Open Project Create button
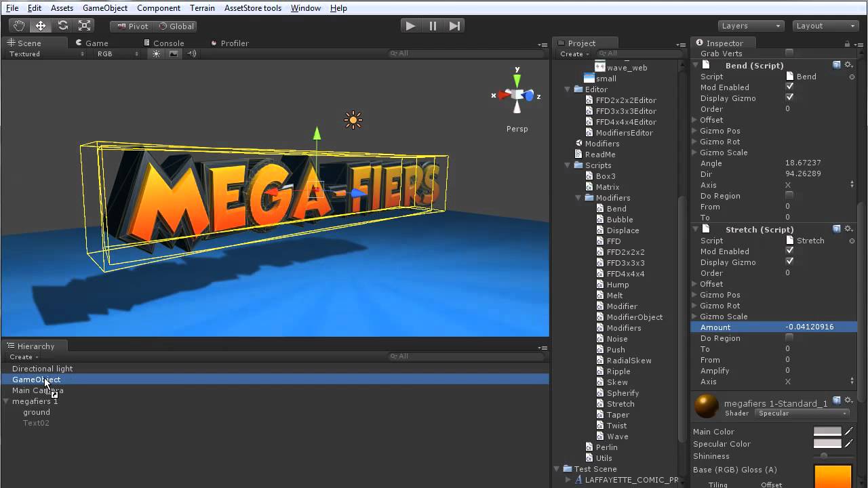The image size is (868, 488). [x=574, y=54]
